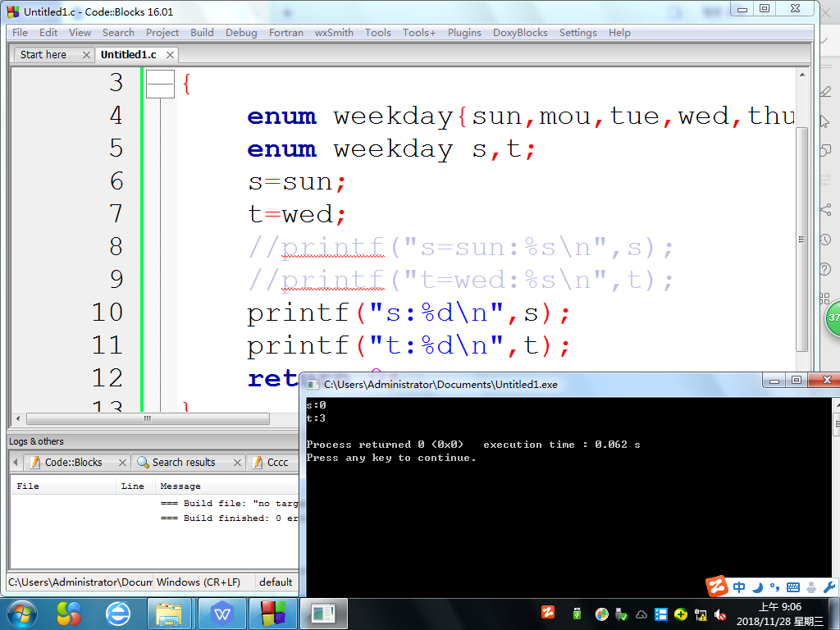The image size is (840, 630).
Task: Close the Untitled1.c editor tab
Action: (x=170, y=55)
